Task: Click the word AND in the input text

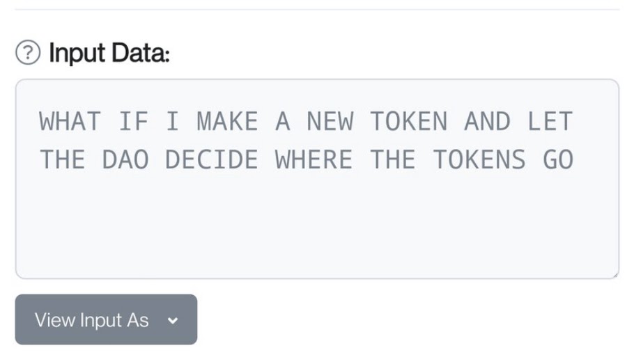Action: click(x=487, y=122)
